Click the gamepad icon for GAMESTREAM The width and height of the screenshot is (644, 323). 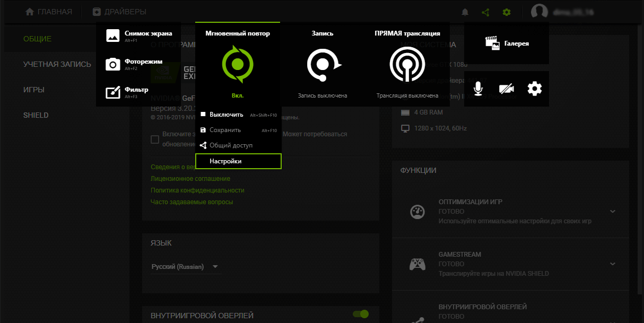(x=417, y=264)
